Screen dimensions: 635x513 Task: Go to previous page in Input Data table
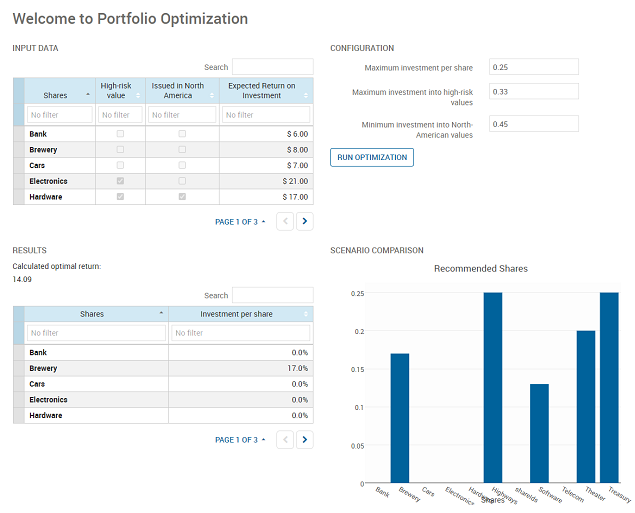pos(285,221)
